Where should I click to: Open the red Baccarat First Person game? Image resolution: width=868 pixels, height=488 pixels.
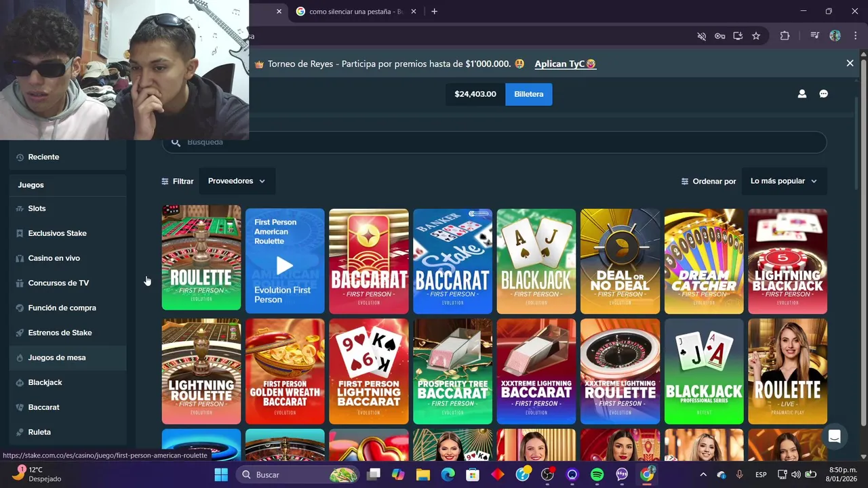pos(369,261)
